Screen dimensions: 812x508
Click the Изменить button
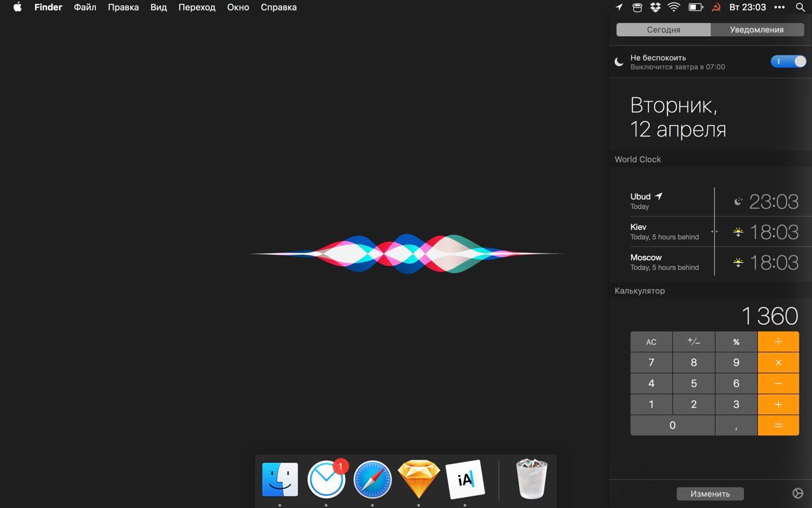[710, 493]
